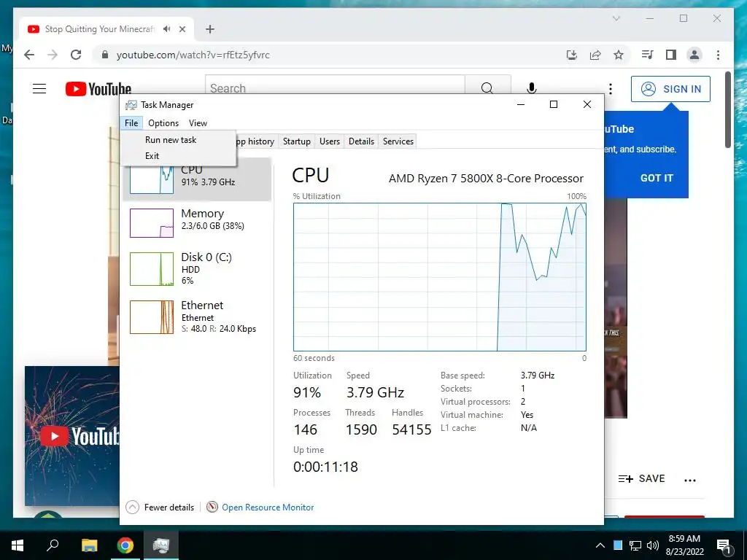The image size is (747, 560).
Task: Click Task Manager icon in taskbar
Action: tap(161, 545)
